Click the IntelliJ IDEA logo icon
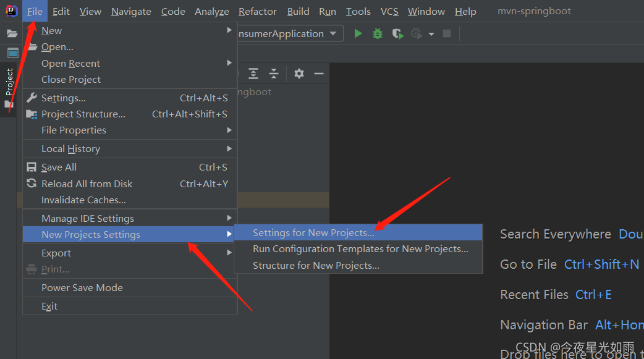The height and width of the screenshot is (359, 644). click(11, 11)
